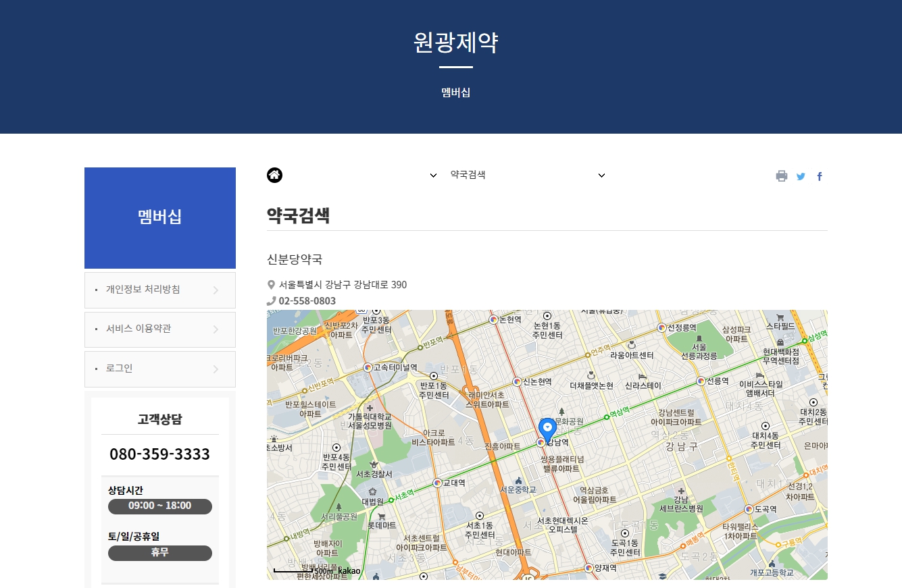902x588 pixels.
Task: Click the blue map location pin
Action: point(547,429)
